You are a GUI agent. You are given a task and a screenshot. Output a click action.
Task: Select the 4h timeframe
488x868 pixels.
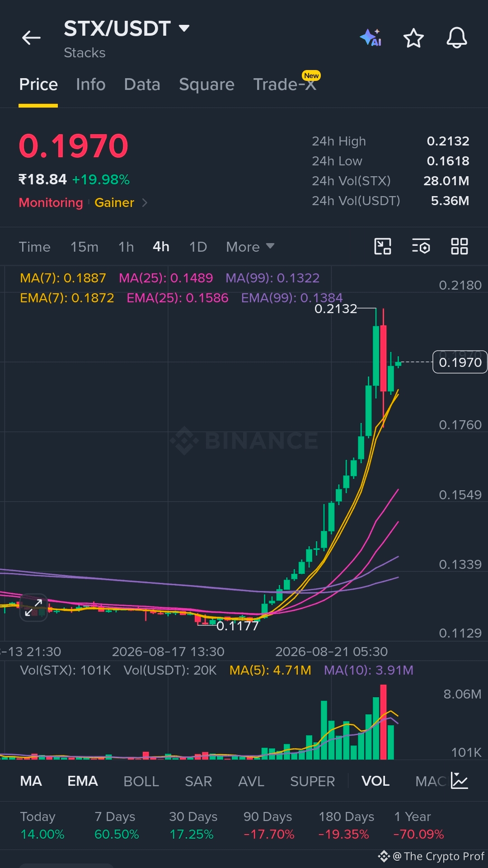click(x=161, y=247)
